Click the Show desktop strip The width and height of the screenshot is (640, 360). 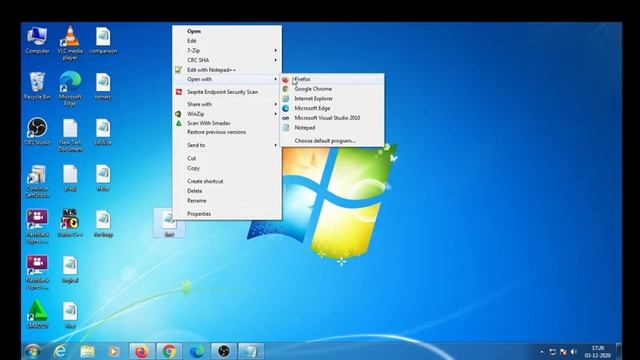[x=619, y=351]
